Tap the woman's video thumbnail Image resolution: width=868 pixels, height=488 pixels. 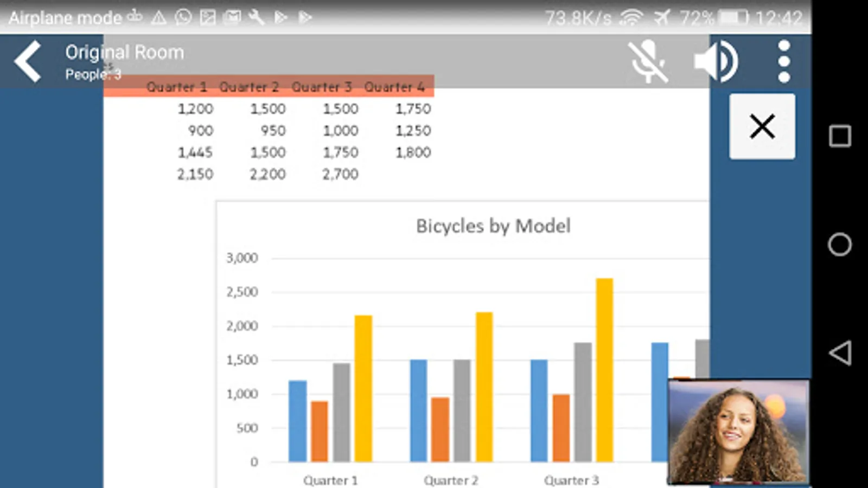(738, 432)
